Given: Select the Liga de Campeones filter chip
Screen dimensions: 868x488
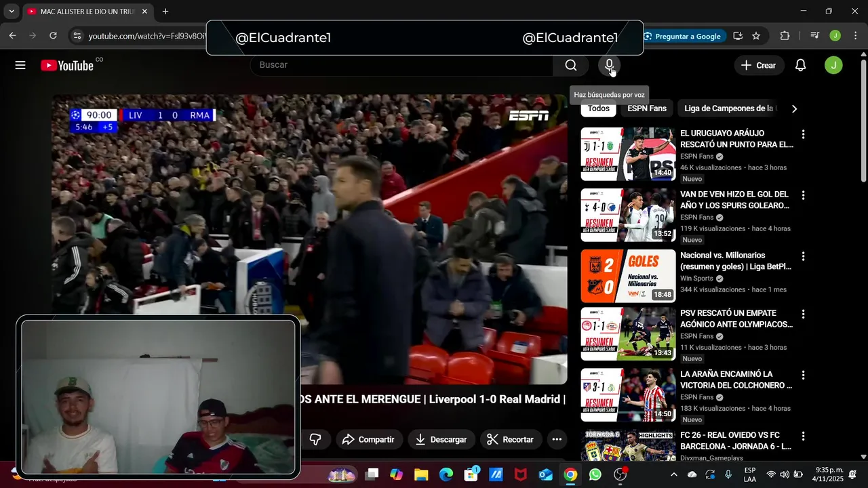Looking at the screenshot, I should click(x=730, y=108).
